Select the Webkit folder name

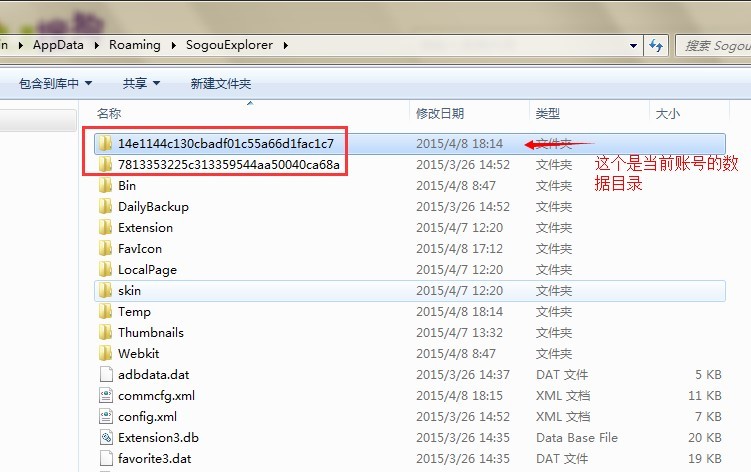click(x=138, y=353)
